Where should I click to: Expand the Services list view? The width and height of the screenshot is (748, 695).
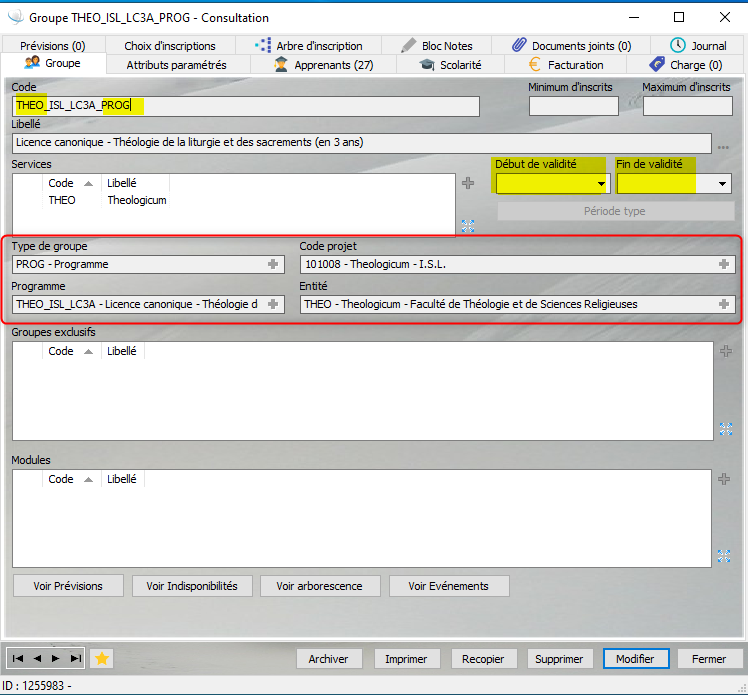[467, 225]
